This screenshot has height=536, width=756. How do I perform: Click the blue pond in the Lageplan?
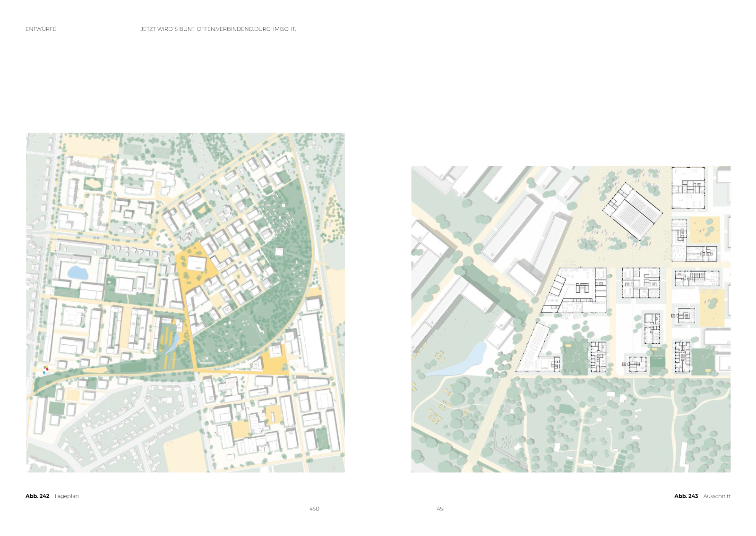pos(77,272)
